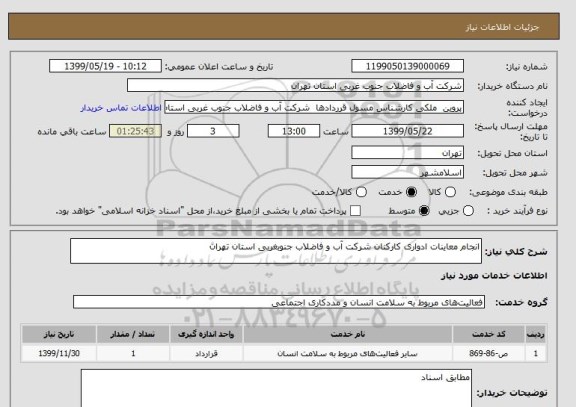This screenshot has height=407, width=576.
Task: Click the request number field 1199050139000069
Action: (x=407, y=66)
